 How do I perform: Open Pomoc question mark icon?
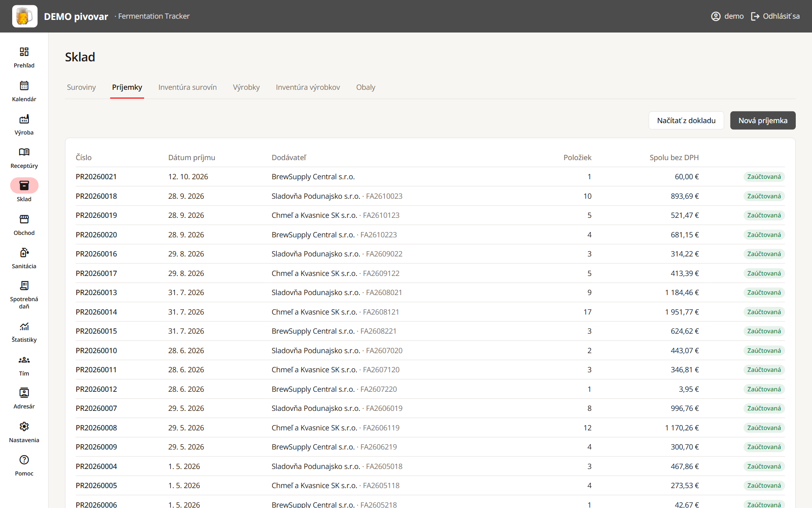24,460
